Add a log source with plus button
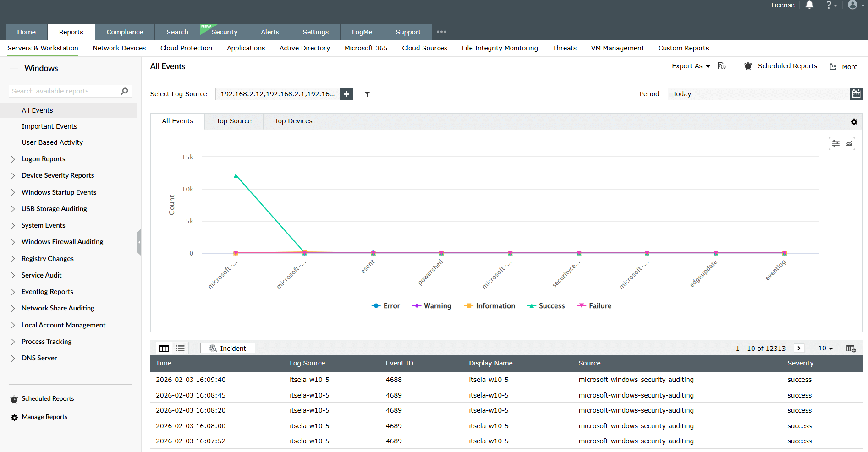This screenshot has width=868, height=452. coord(346,94)
